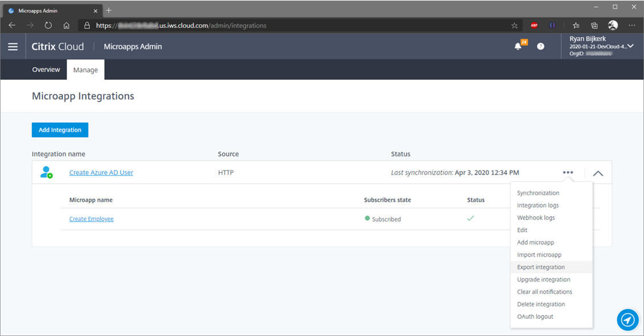Click the browser back arrow
The height and width of the screenshot is (336, 644).
(12, 26)
